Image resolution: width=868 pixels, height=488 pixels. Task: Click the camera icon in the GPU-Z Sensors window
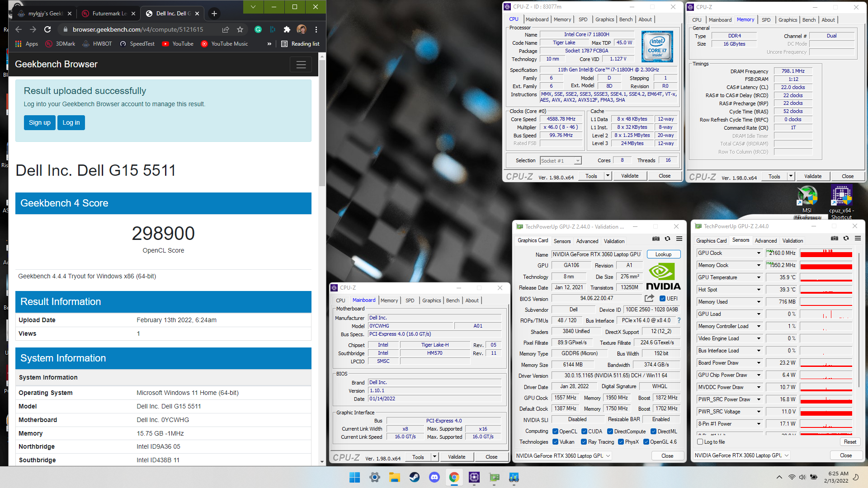835,238
